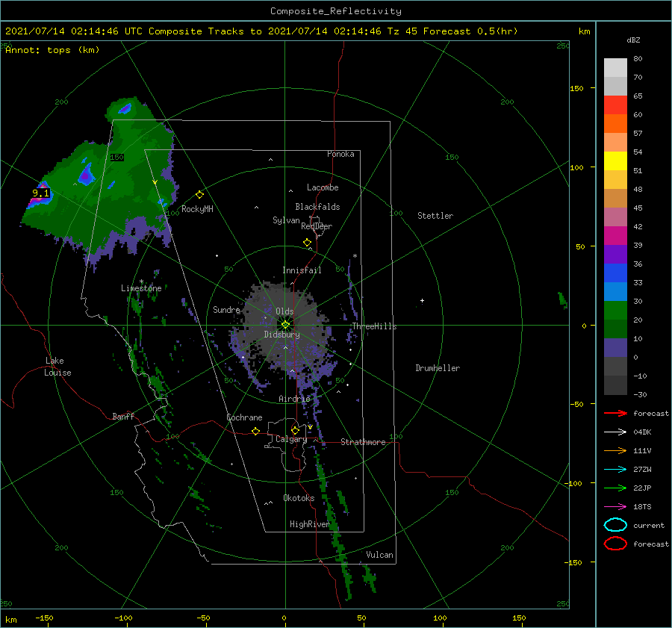
Task: Click the yellow diamond marker beside RockyMH
Action: [199, 195]
